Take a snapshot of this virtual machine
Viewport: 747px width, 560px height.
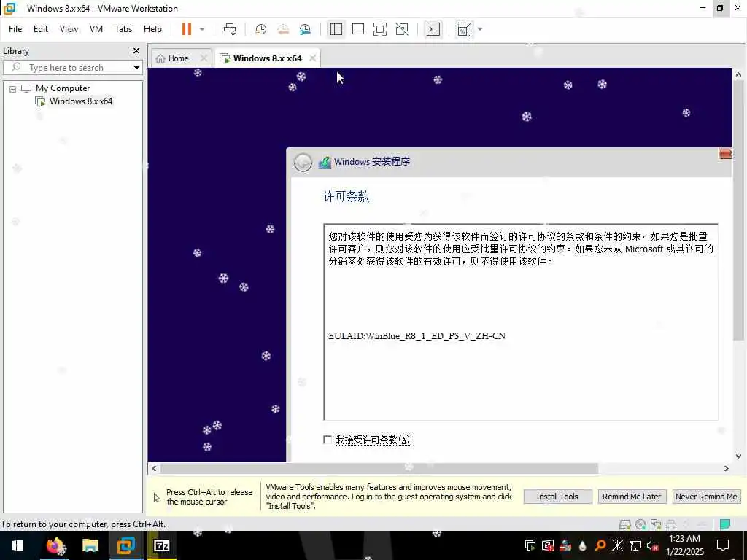click(260, 29)
